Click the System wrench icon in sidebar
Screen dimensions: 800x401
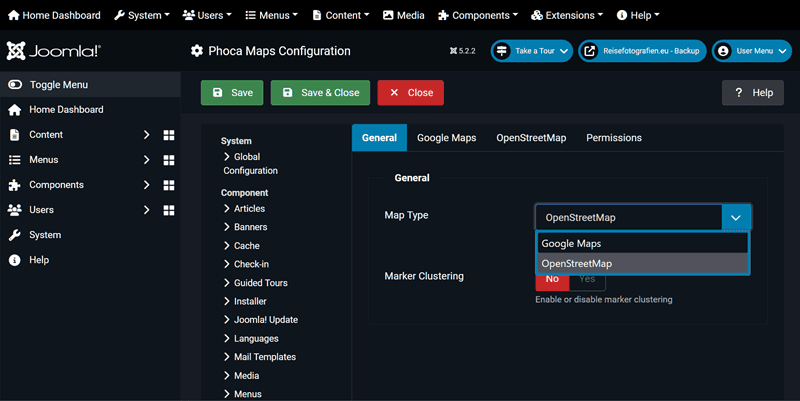(x=15, y=235)
